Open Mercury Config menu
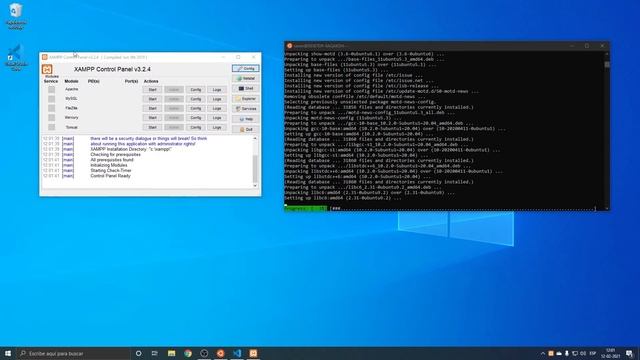640x360 pixels. (x=196, y=118)
